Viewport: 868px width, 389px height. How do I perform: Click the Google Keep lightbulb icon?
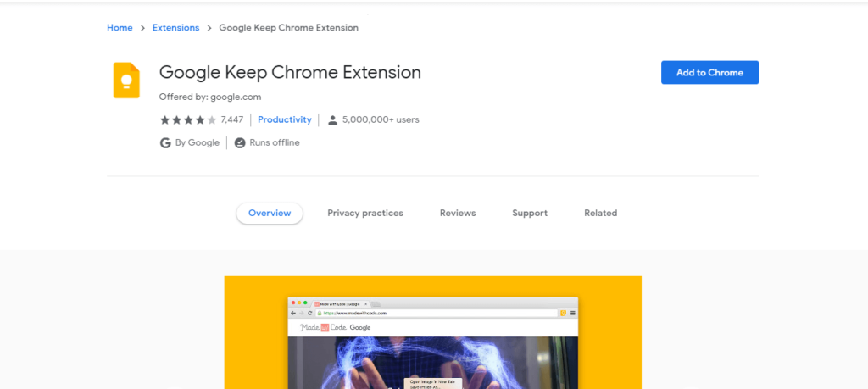[126, 81]
